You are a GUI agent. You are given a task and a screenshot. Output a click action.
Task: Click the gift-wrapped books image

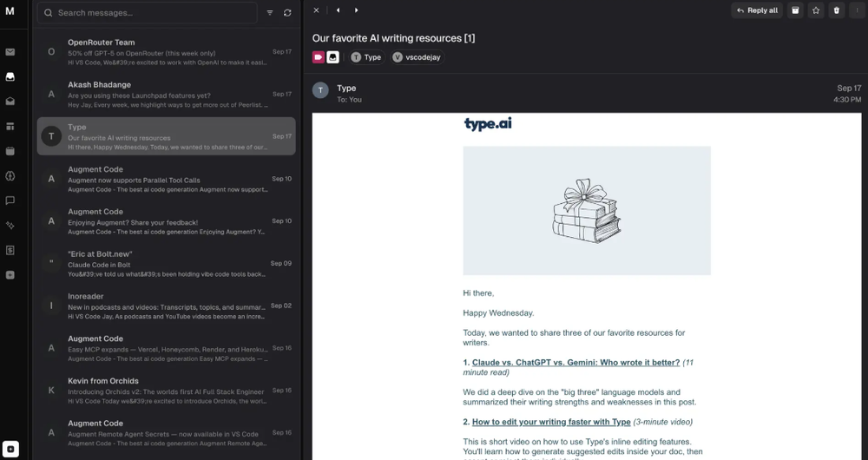[x=587, y=210]
